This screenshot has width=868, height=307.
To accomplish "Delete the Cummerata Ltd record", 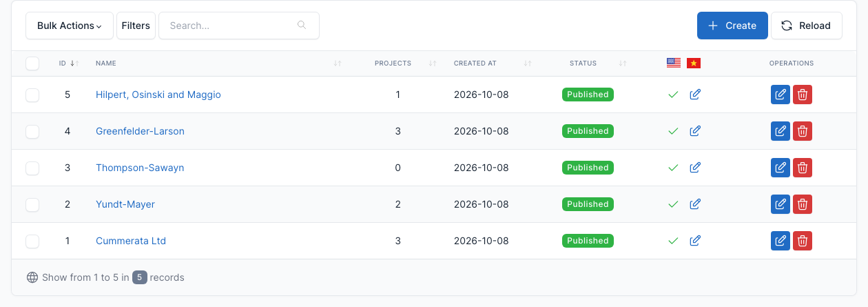I will 803,241.
